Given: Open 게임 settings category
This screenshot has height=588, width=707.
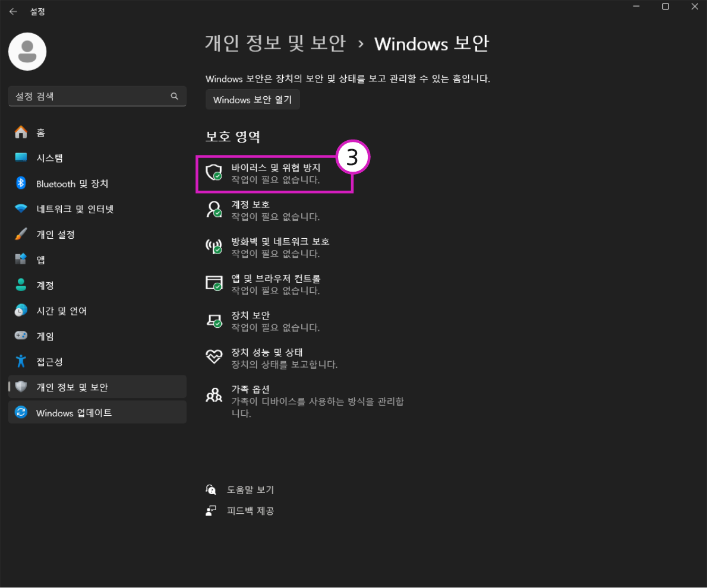Looking at the screenshot, I should point(97,336).
